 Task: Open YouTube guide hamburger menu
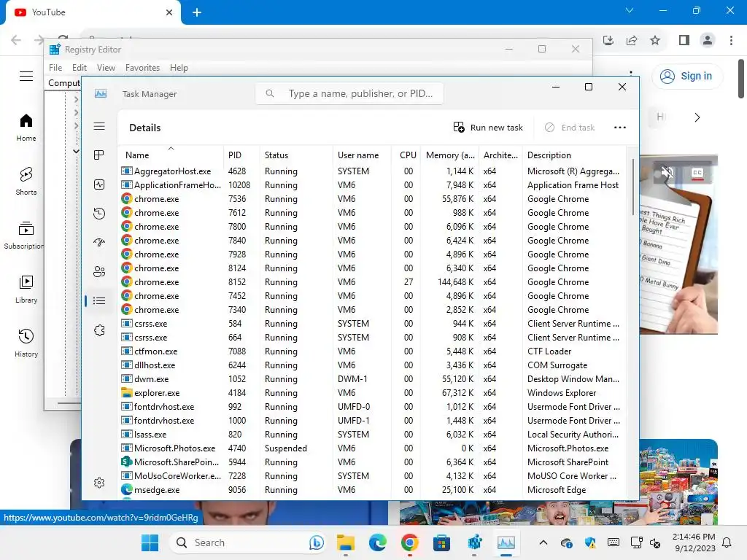[26, 76]
